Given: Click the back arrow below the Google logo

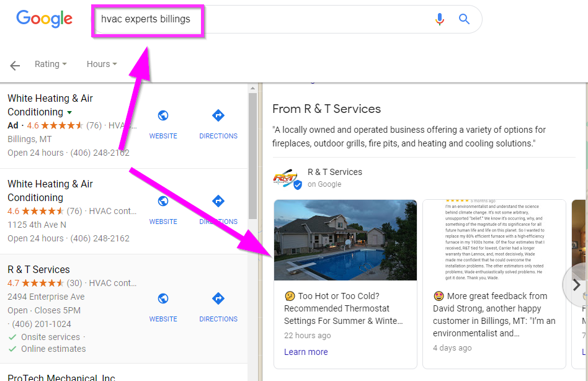Looking at the screenshot, I should pyautogui.click(x=15, y=66).
